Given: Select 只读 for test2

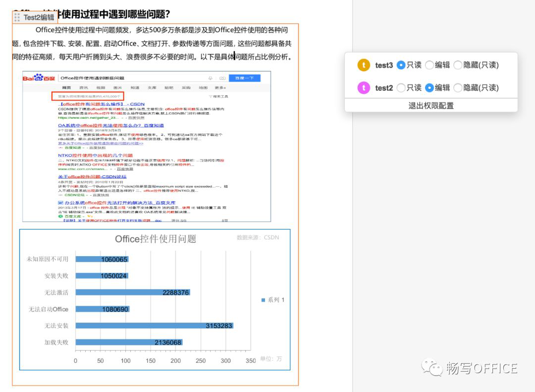Looking at the screenshot, I should coord(401,88).
